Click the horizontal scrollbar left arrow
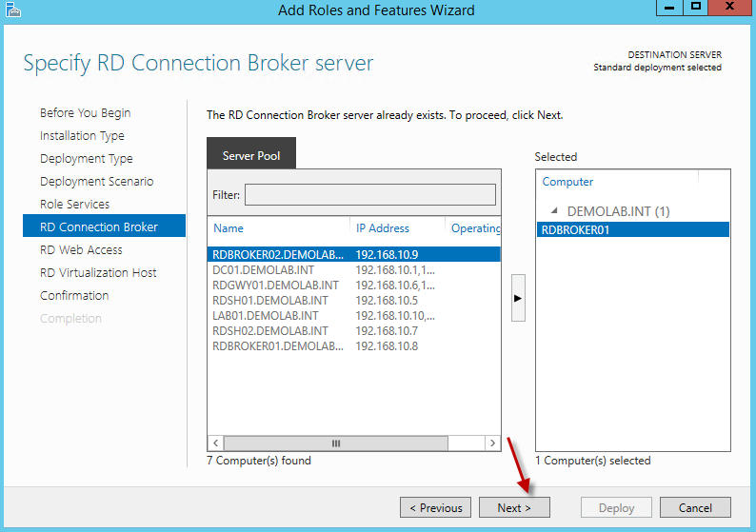This screenshot has height=532, width=756. (x=215, y=443)
